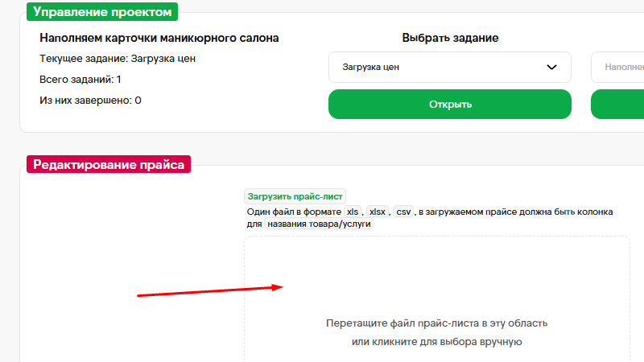Select the "Редактирование прайса" red header badge
Viewport: 644px width, 362px height.
click(109, 164)
